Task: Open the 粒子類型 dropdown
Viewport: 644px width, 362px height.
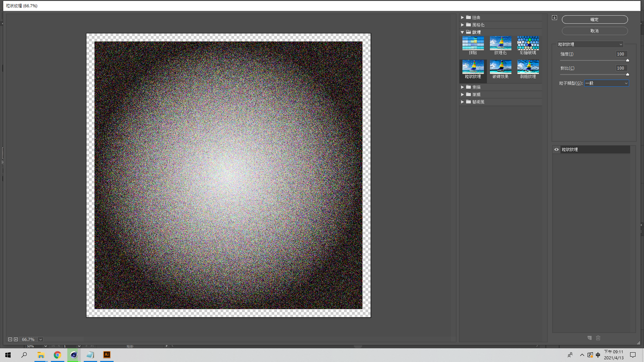Action: pyautogui.click(x=606, y=83)
